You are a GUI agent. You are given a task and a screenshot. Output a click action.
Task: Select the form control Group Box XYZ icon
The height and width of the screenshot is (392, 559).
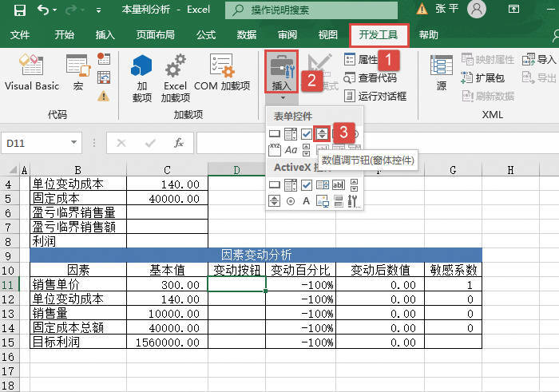(274, 149)
